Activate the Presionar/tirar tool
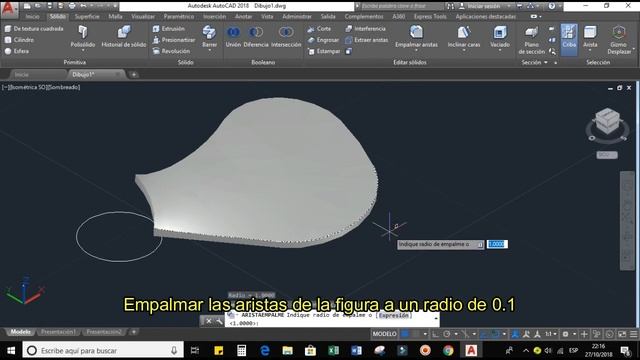640x360 pixels. coord(173,40)
